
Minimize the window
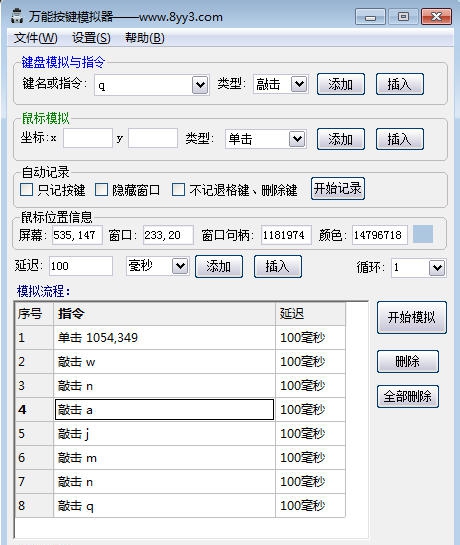[371, 17]
